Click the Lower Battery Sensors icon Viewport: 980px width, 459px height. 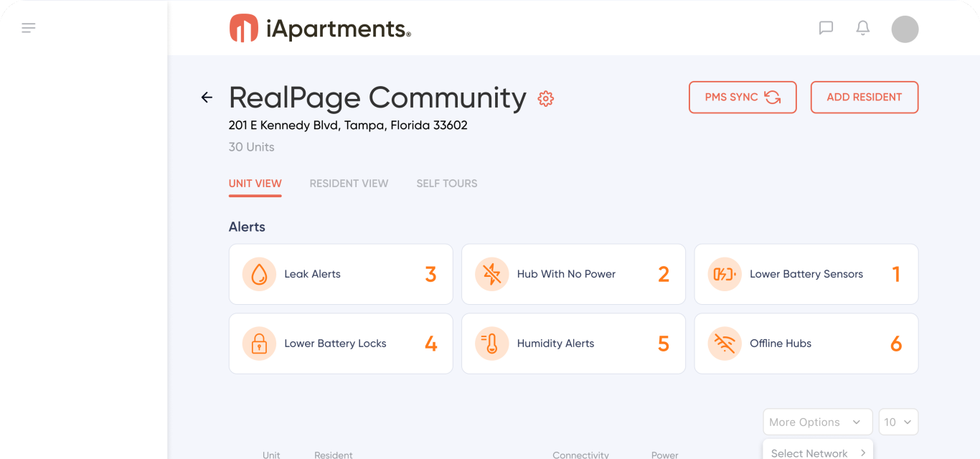click(725, 274)
